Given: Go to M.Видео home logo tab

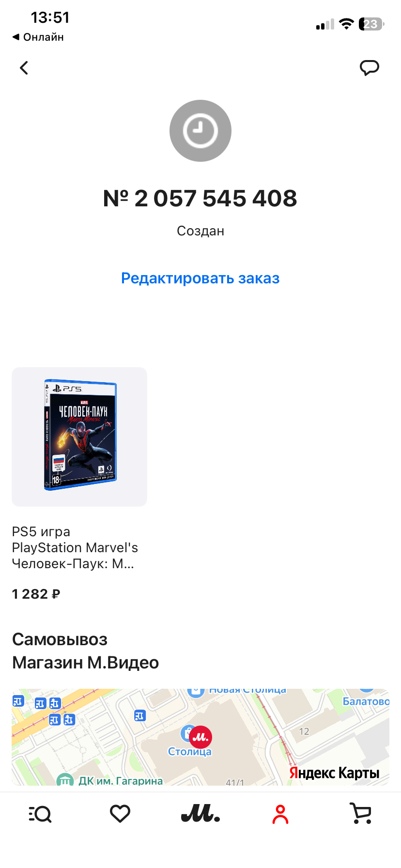Looking at the screenshot, I should pos(200,814).
